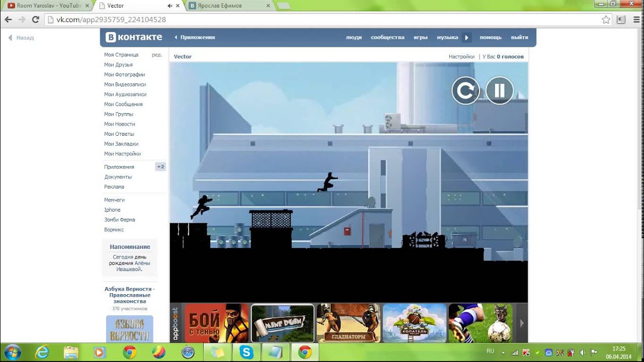Switch to the Ярослав Ефимов tab
This screenshot has width=644, height=362.
click(229, 6)
